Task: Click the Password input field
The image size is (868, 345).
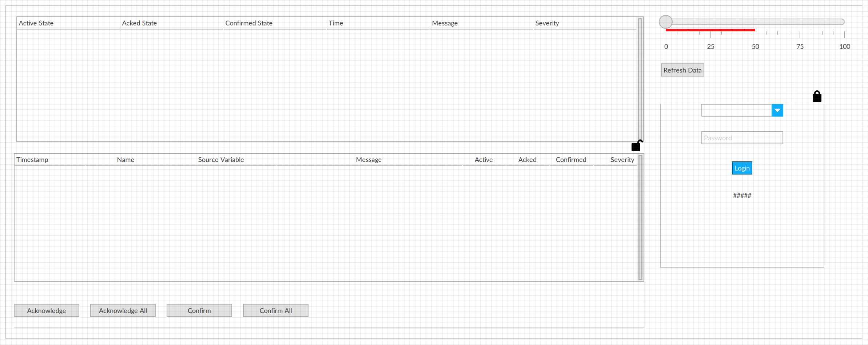Action: (x=742, y=138)
